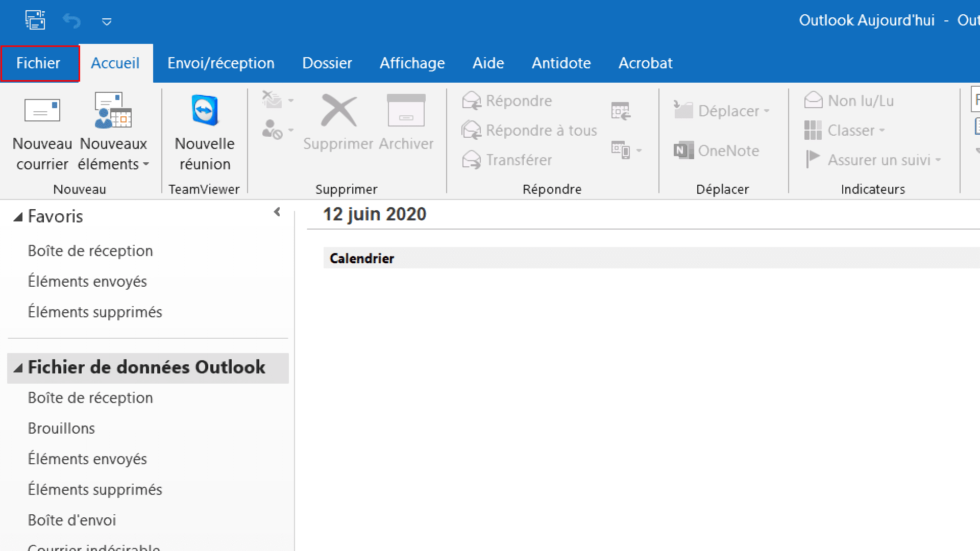
Task: Open Éléments envoyés in Outlook data file
Action: (x=87, y=459)
